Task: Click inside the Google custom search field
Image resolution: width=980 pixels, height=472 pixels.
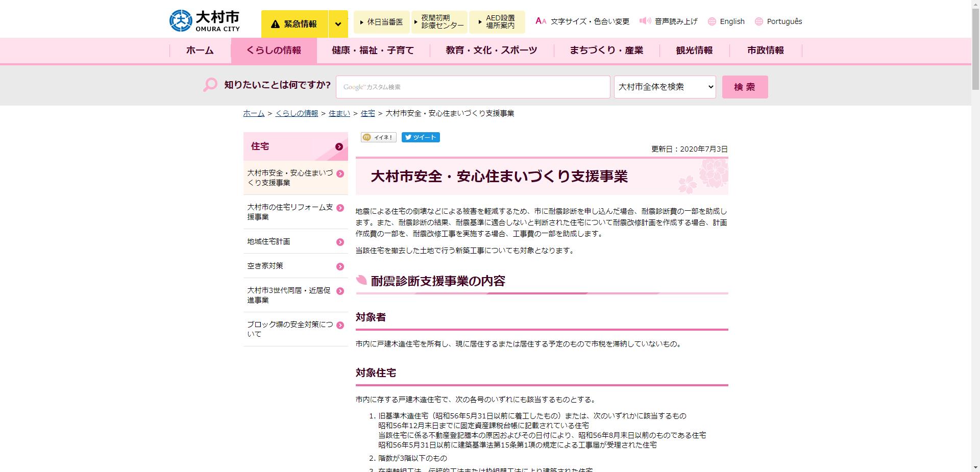Action: (472, 87)
